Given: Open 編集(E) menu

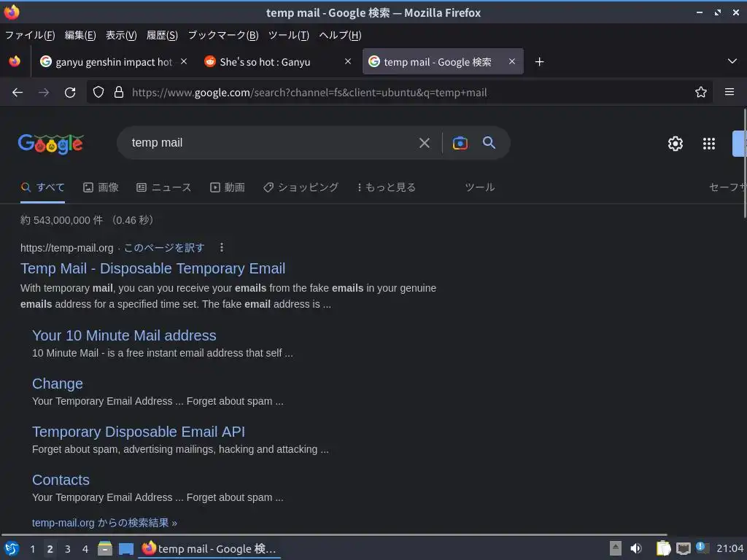Looking at the screenshot, I should 80,35.
